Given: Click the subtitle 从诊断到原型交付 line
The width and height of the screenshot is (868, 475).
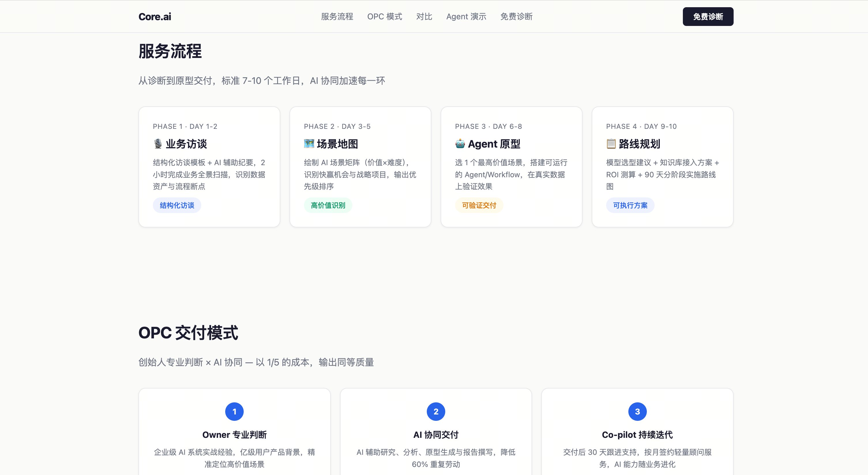Looking at the screenshot, I should [x=262, y=80].
